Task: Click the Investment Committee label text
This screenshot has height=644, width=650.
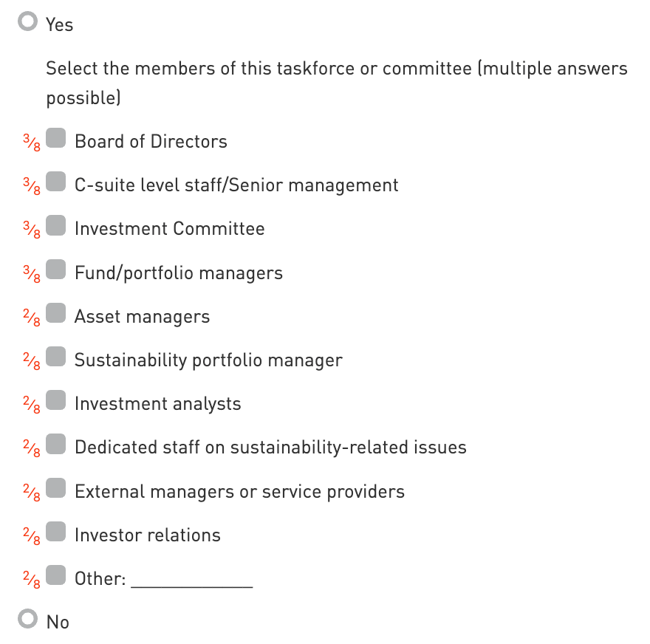Action: (x=169, y=229)
